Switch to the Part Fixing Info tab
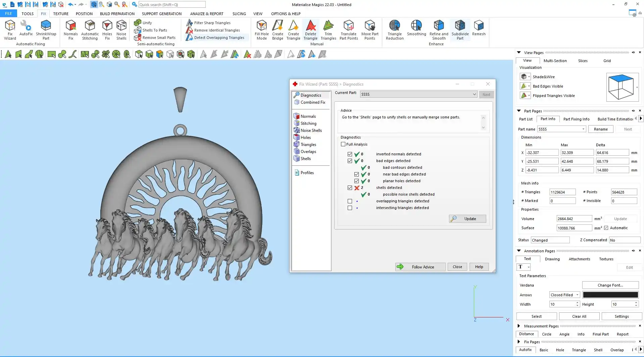The height and width of the screenshot is (357, 644). [x=576, y=119]
